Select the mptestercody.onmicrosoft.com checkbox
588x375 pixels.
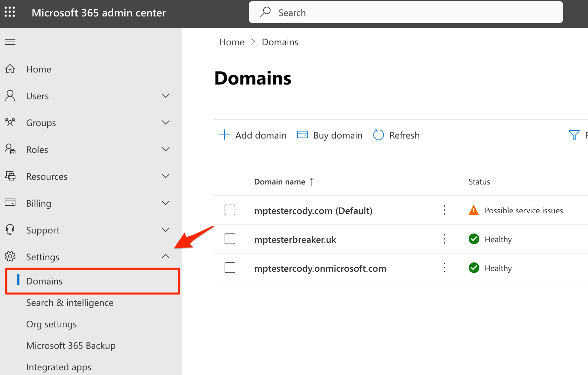230,268
